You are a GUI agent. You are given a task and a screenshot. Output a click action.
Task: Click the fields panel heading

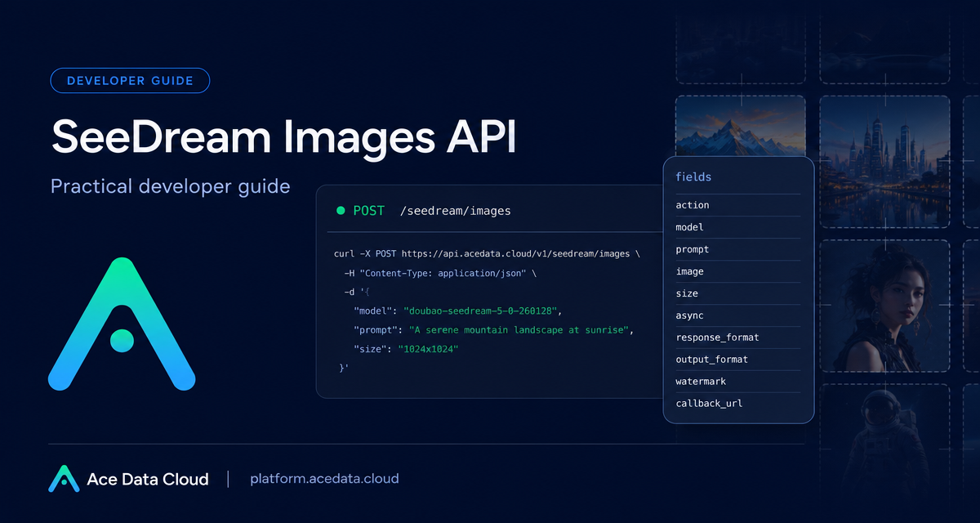click(693, 177)
